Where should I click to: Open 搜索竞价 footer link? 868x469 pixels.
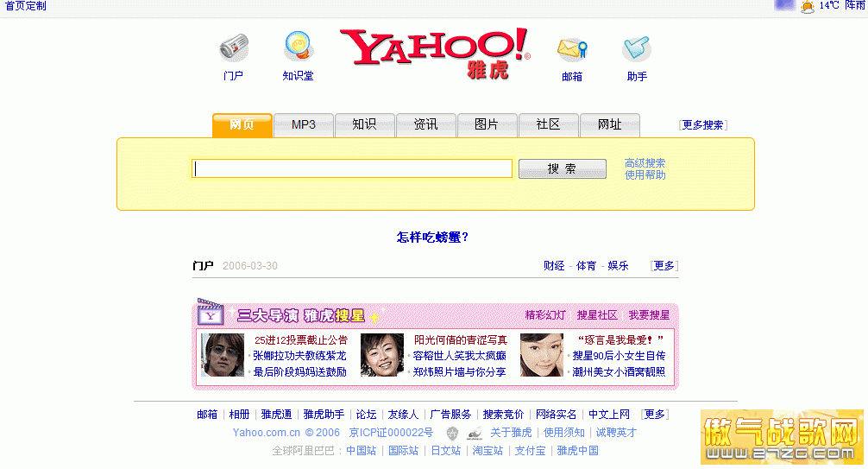(503, 414)
